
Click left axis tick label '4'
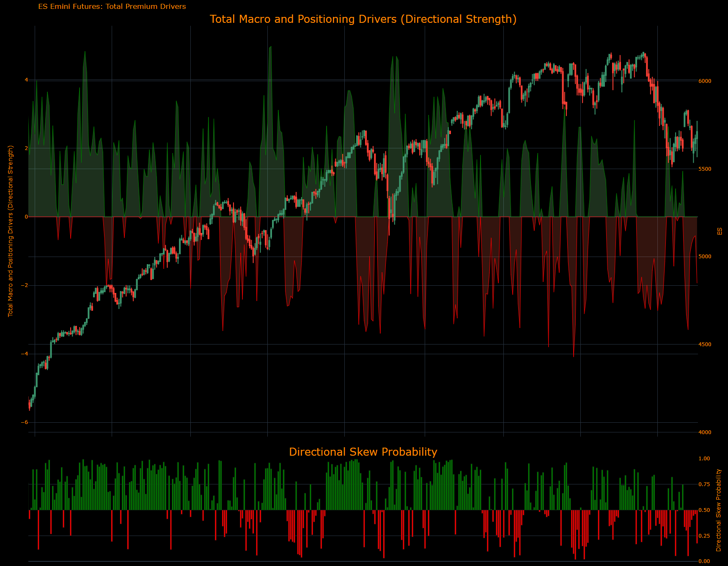(26, 80)
